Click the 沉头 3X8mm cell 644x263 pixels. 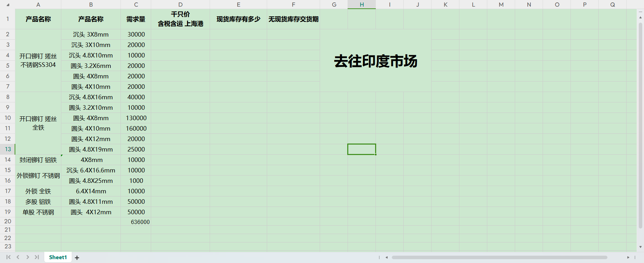(x=91, y=34)
